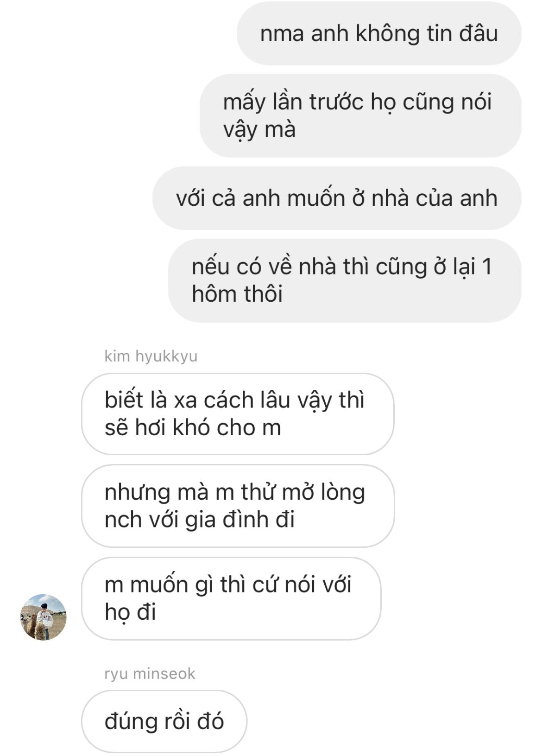
Task: Click 'vậy mà' text in the second sent bubble
Action: [259, 130]
